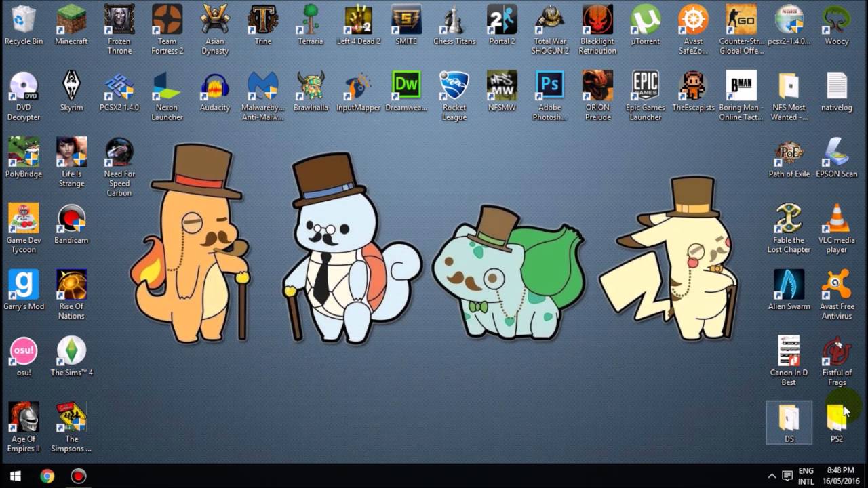Launch Google Chrome from the taskbar
This screenshot has height=488, width=868.
tap(47, 476)
